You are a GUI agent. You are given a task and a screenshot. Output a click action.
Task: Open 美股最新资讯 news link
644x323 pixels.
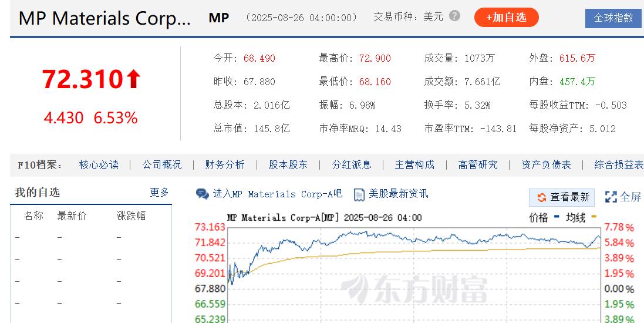(x=399, y=194)
